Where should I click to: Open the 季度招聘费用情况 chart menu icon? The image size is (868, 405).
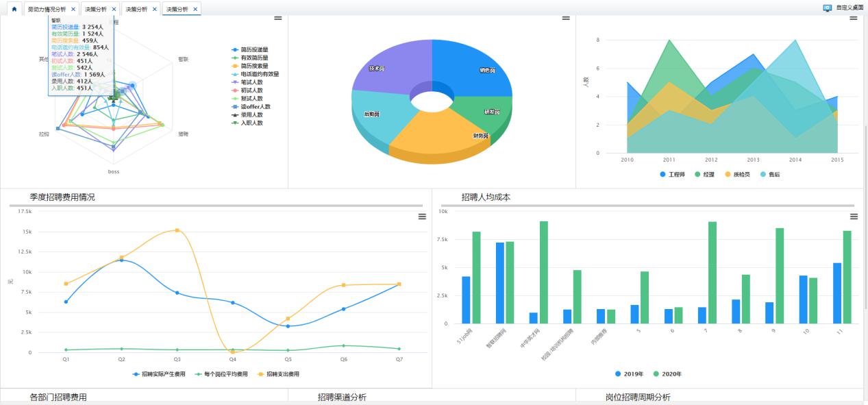(x=422, y=217)
